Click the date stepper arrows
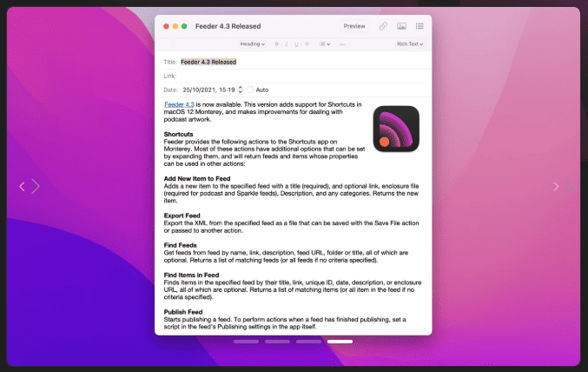The height and width of the screenshot is (372, 588). tap(241, 90)
